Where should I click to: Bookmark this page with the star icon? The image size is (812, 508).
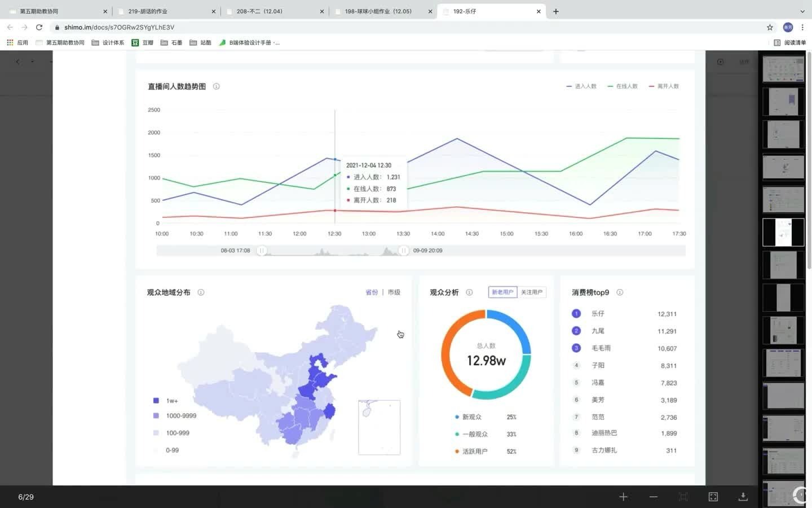click(x=770, y=27)
